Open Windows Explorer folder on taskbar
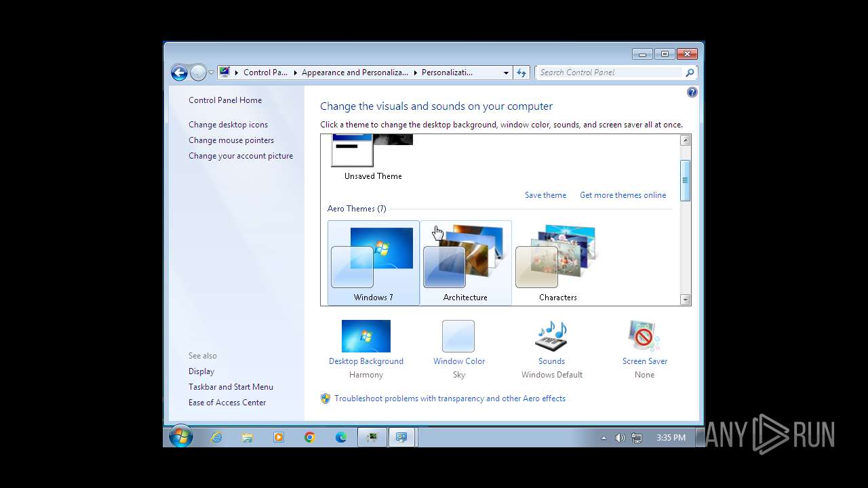 pos(248,438)
